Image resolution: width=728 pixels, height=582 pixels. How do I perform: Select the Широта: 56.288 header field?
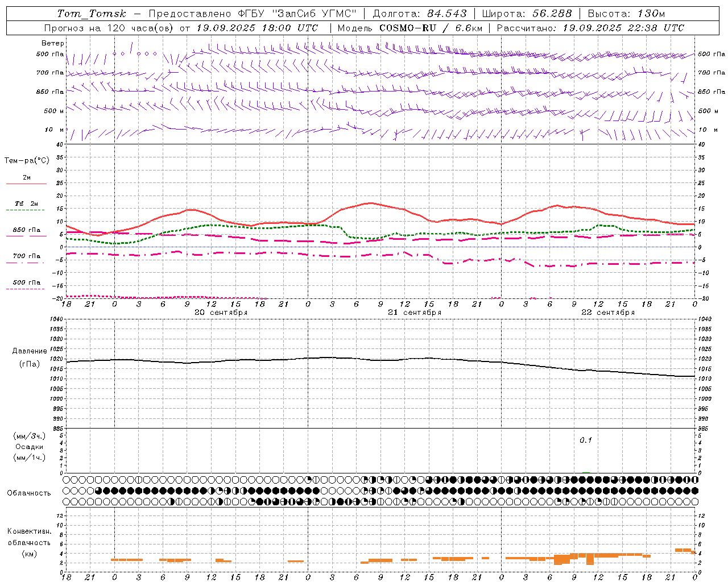527,14
